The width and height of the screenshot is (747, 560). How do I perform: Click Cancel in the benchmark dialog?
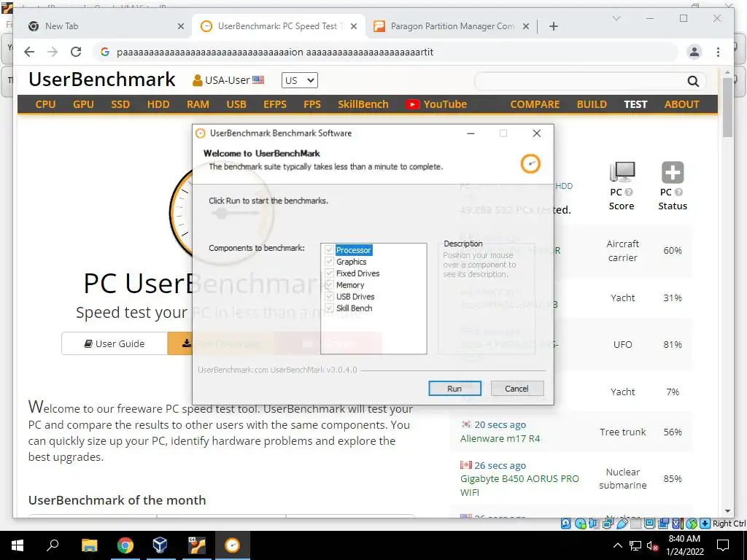517,389
